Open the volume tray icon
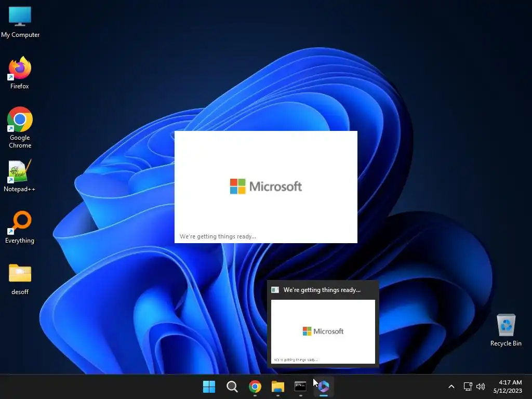Screen dimensions: 532x399 (481, 387)
